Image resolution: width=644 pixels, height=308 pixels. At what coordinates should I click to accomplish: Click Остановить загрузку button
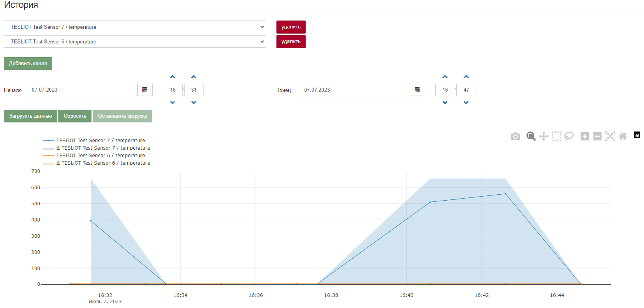click(123, 116)
